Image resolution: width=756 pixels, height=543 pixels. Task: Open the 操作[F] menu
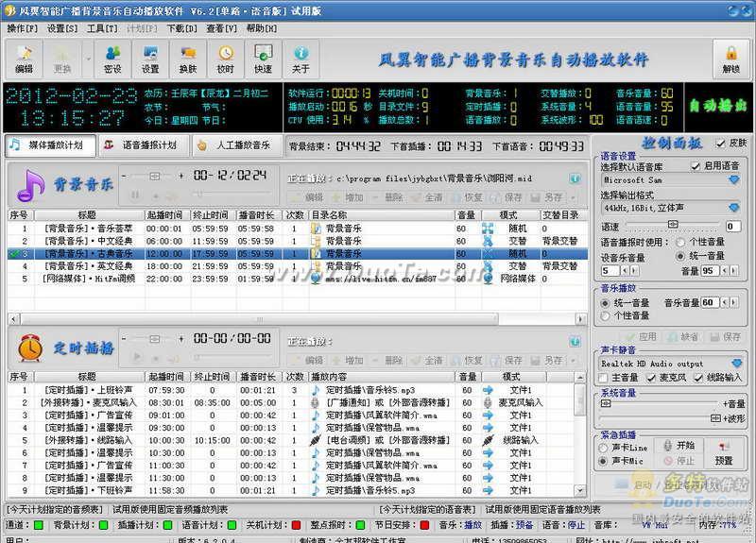tap(22, 28)
